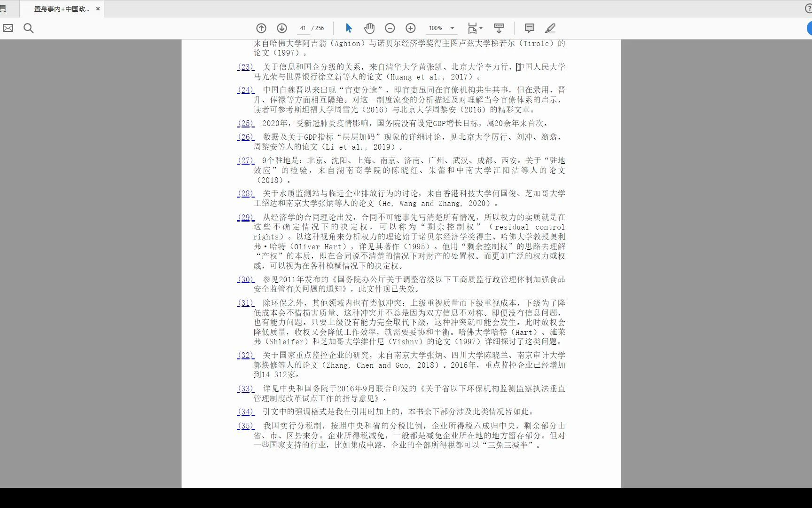Activate the hand pan tool
This screenshot has width=812, height=508.
point(369,28)
